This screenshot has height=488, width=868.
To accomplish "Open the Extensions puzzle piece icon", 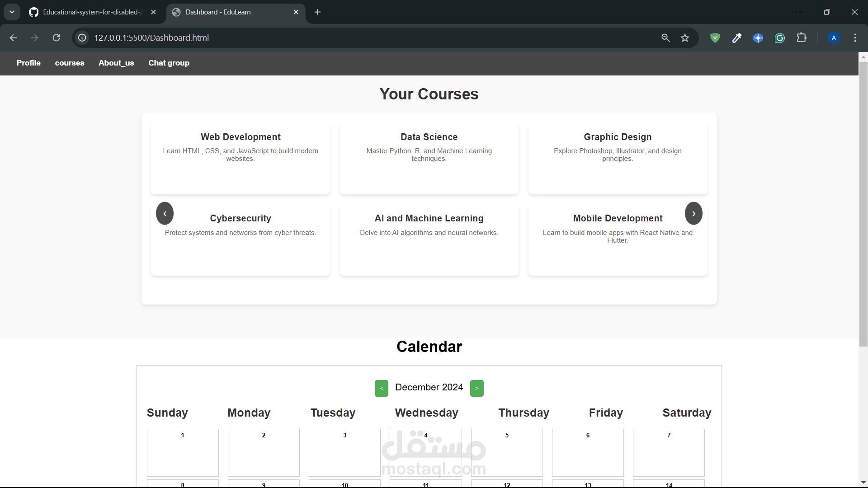I will pos(802,38).
